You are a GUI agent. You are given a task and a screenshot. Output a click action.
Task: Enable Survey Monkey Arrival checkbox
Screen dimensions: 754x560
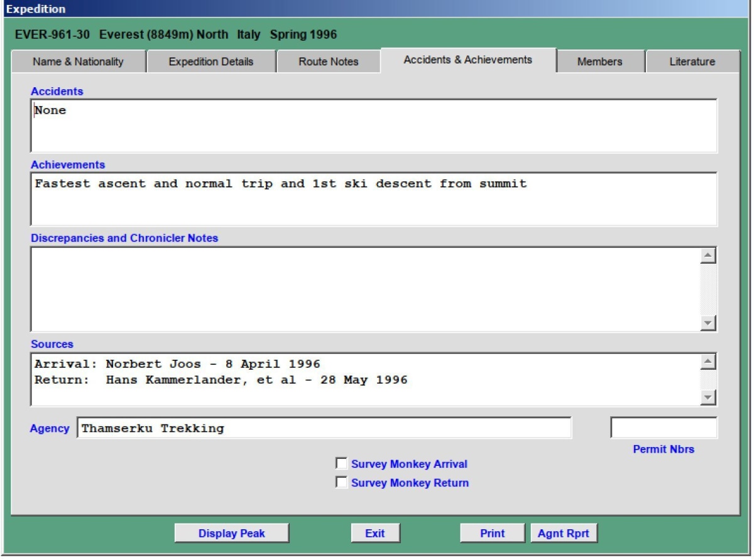(342, 464)
